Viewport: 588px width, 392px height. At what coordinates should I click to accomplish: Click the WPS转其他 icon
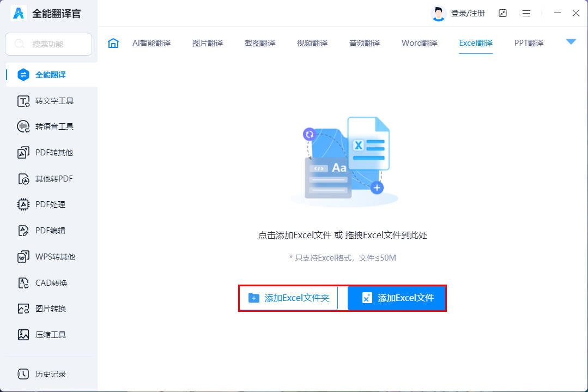(23, 257)
